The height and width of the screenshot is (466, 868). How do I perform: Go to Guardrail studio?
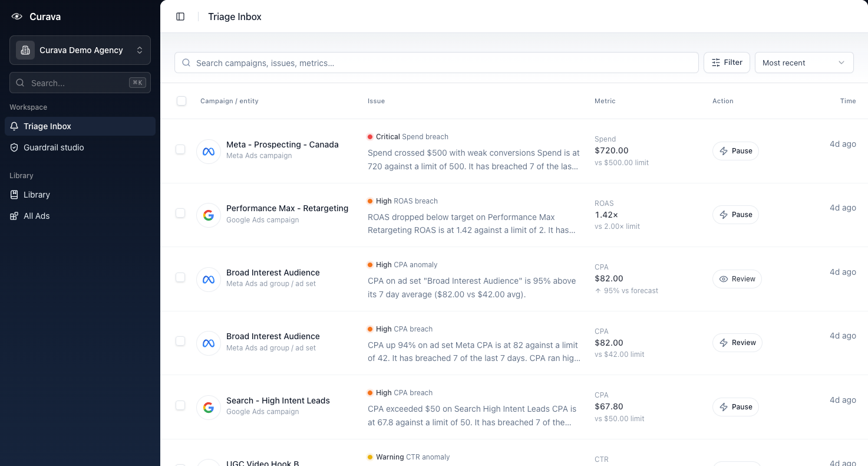(x=80, y=147)
